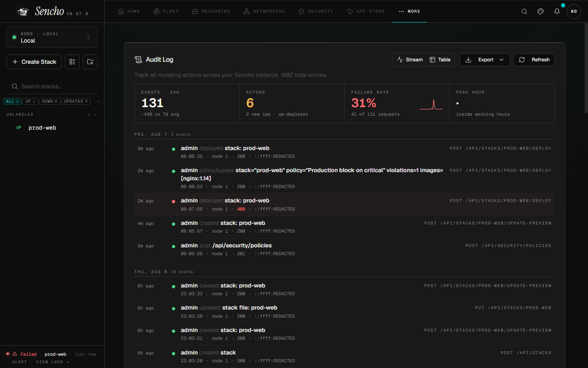
Task: Click the Audit Log heading icon
Action: click(x=138, y=60)
